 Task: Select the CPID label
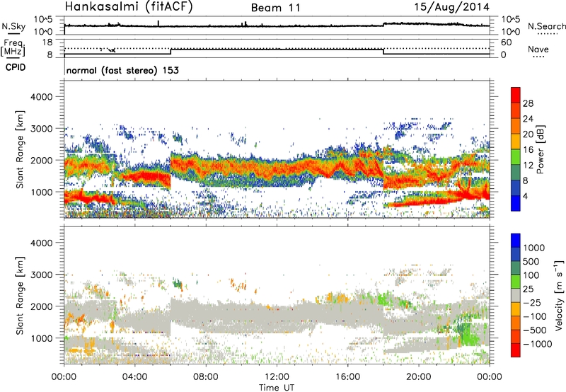(x=16, y=67)
